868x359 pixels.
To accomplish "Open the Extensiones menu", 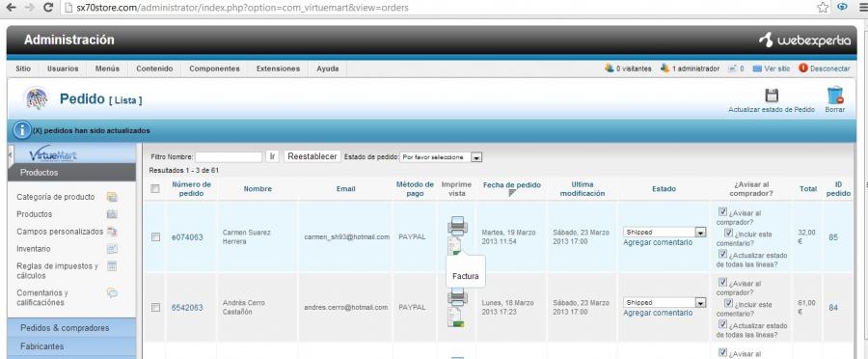I will point(278,69).
